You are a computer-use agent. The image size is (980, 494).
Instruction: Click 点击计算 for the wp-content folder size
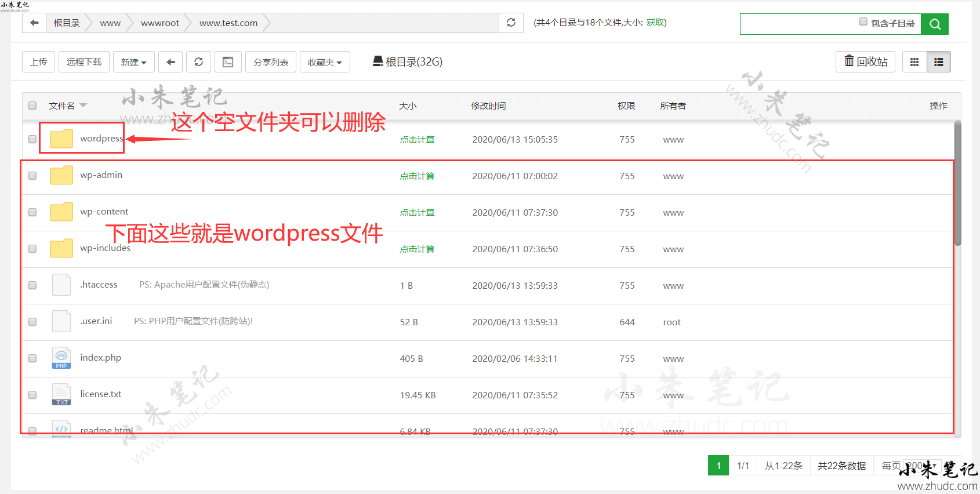(x=417, y=213)
